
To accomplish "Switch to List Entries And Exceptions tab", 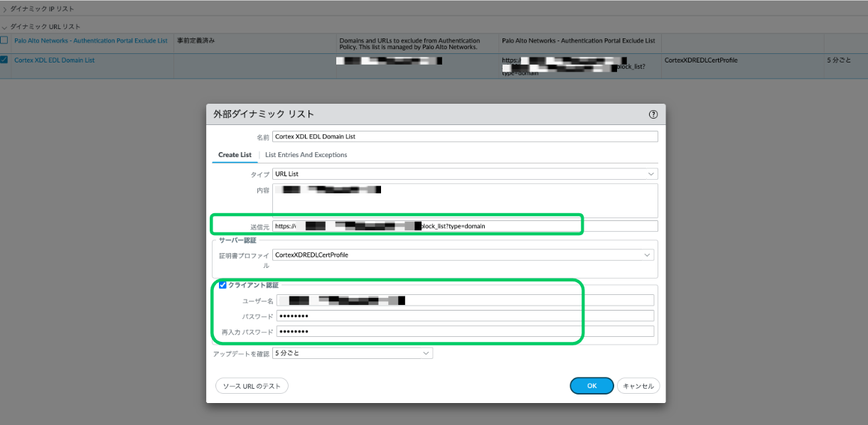I will 306,155.
